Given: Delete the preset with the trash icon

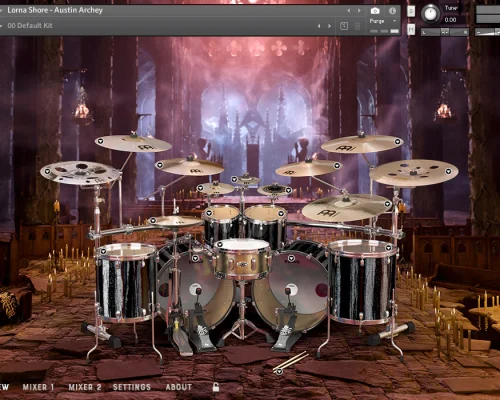Looking at the screenshot, I should 357,26.
